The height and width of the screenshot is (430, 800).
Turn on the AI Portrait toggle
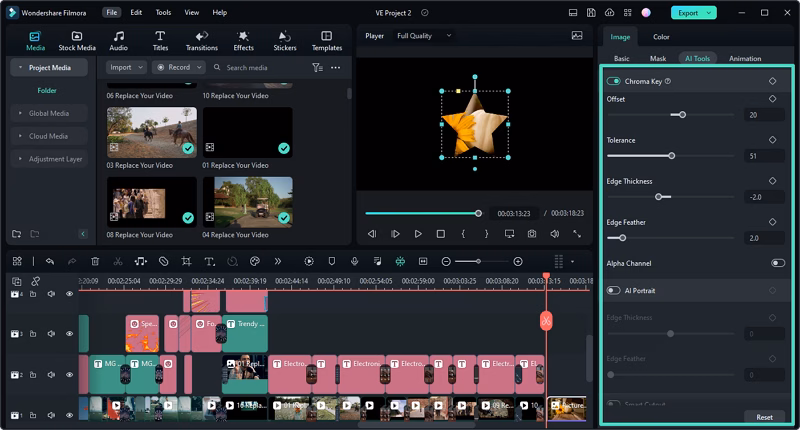point(613,290)
